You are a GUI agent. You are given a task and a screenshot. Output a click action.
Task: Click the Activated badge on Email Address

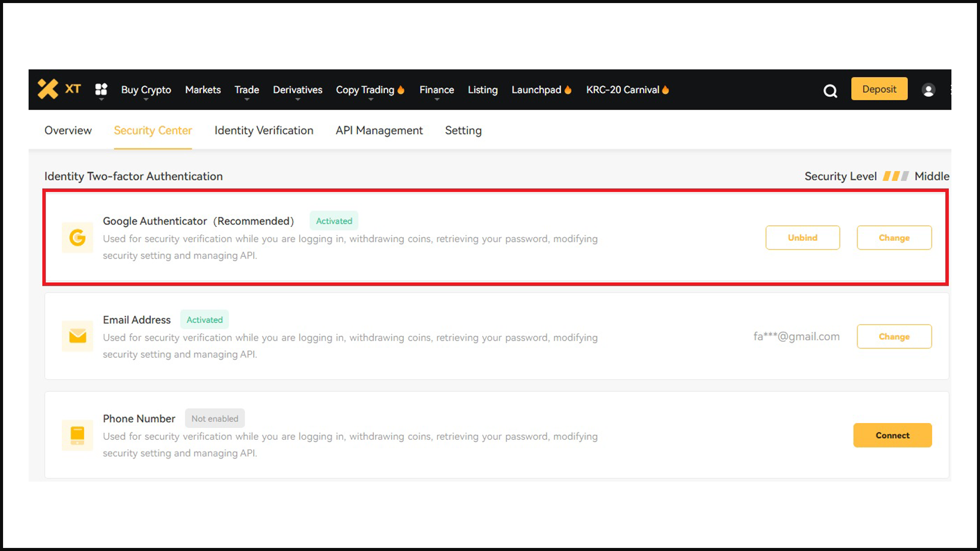pyautogui.click(x=204, y=319)
